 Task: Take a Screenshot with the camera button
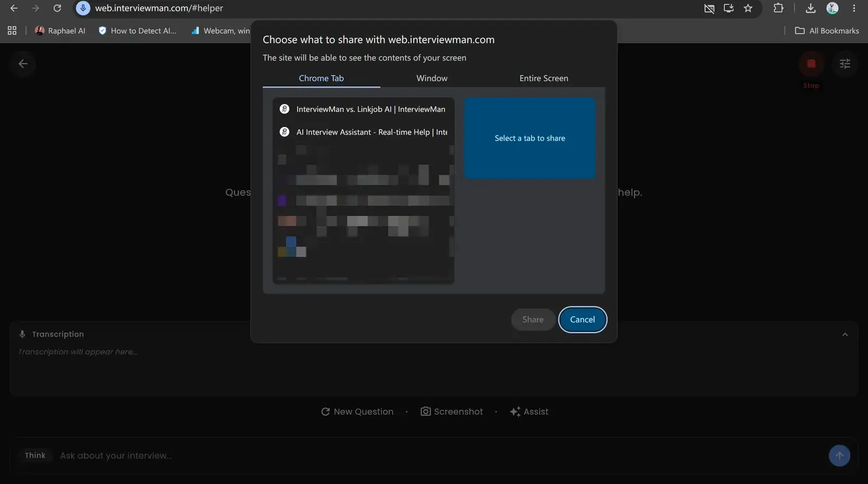(x=451, y=412)
